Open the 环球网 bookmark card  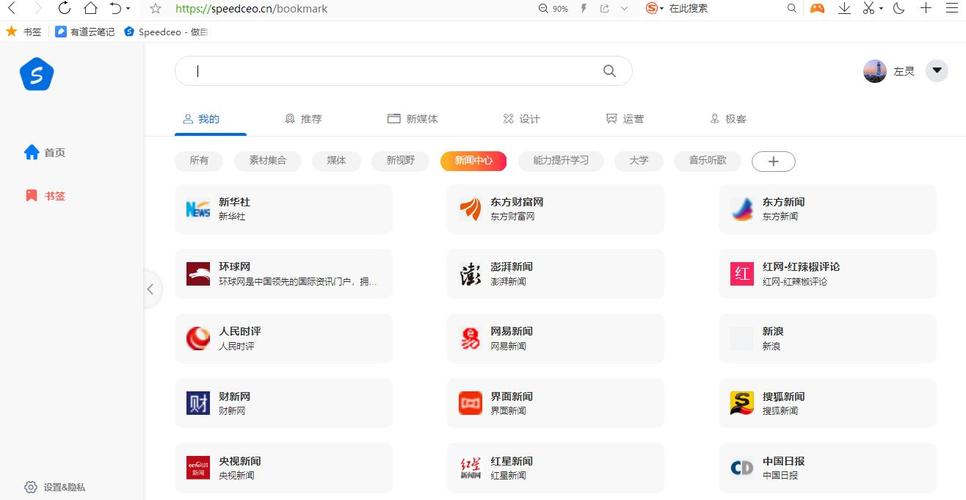[x=283, y=274]
